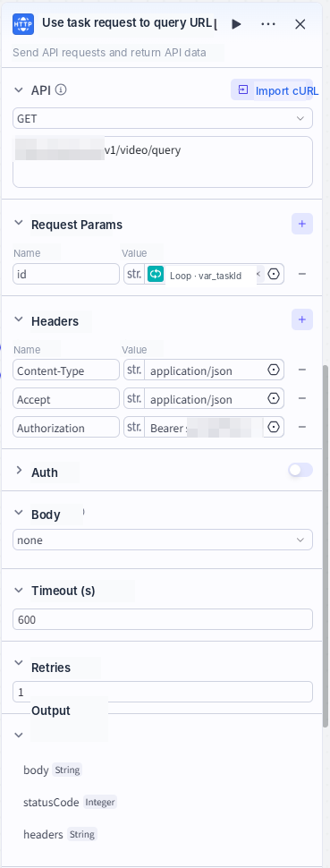Click the Timeout field showing 600

click(x=163, y=619)
